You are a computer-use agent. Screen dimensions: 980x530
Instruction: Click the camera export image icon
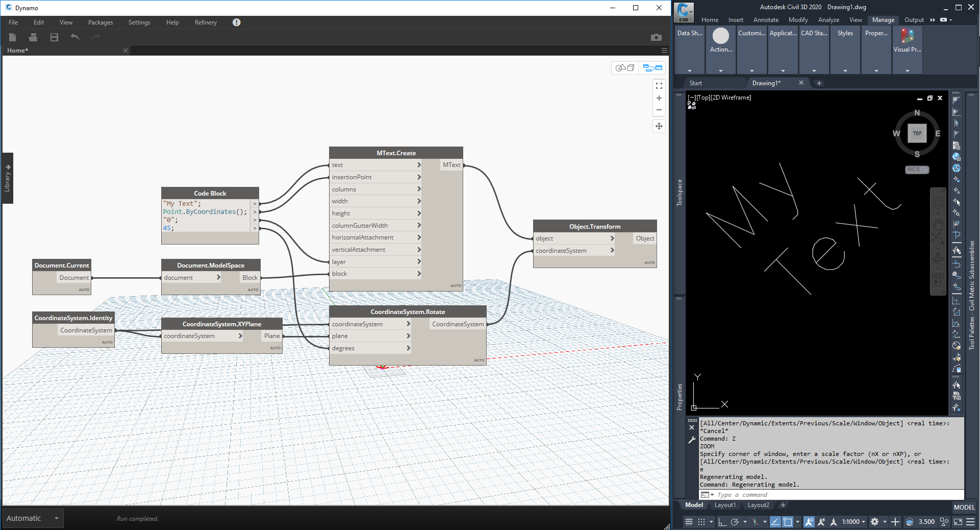pyautogui.click(x=656, y=37)
